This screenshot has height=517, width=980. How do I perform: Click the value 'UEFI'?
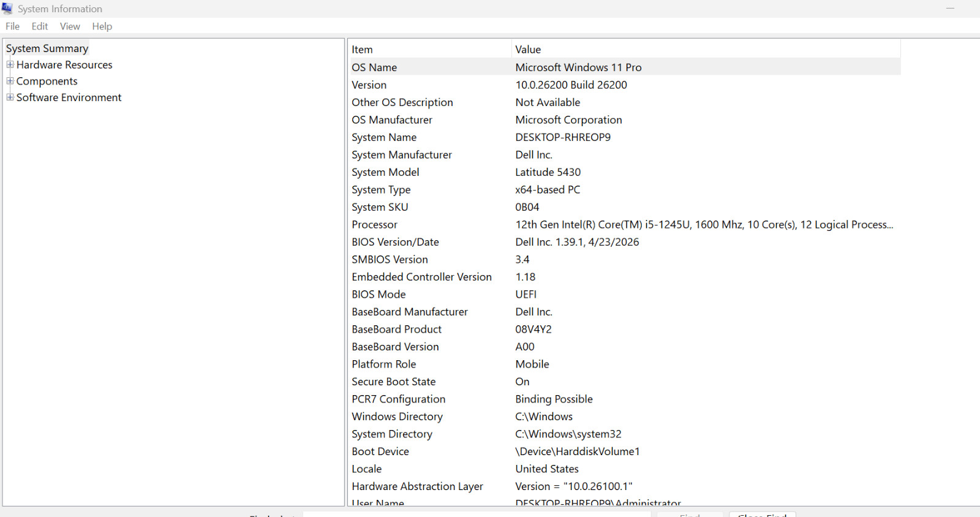click(526, 295)
